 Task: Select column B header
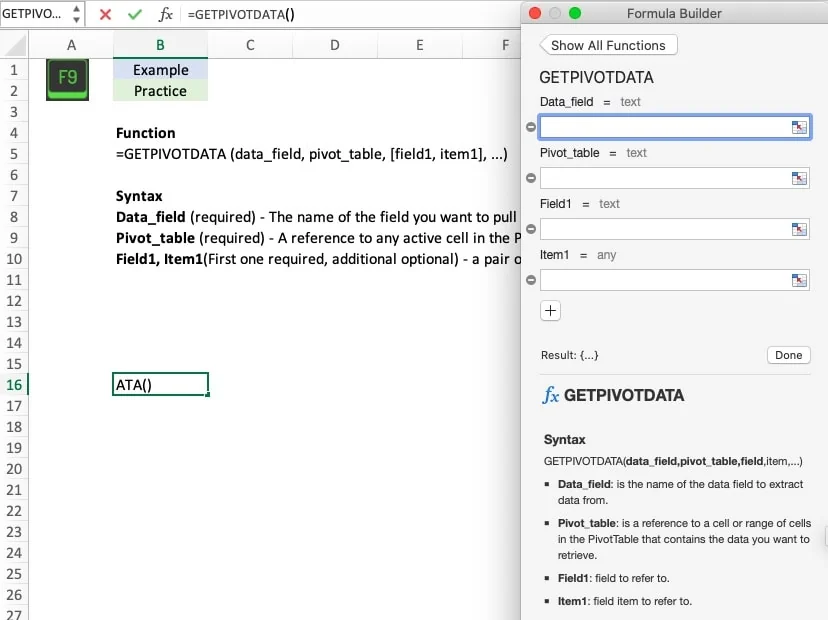click(x=159, y=46)
